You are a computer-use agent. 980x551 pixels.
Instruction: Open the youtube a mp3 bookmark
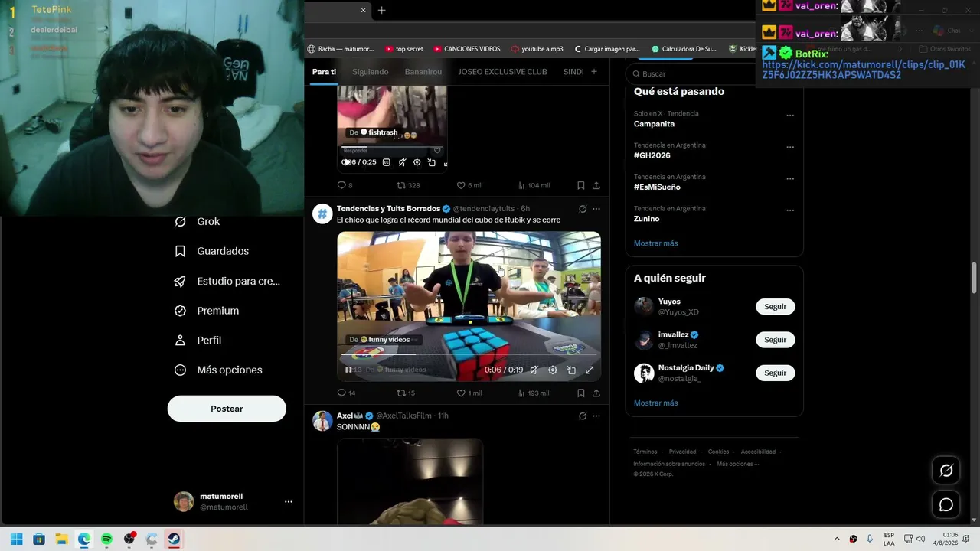537,49
